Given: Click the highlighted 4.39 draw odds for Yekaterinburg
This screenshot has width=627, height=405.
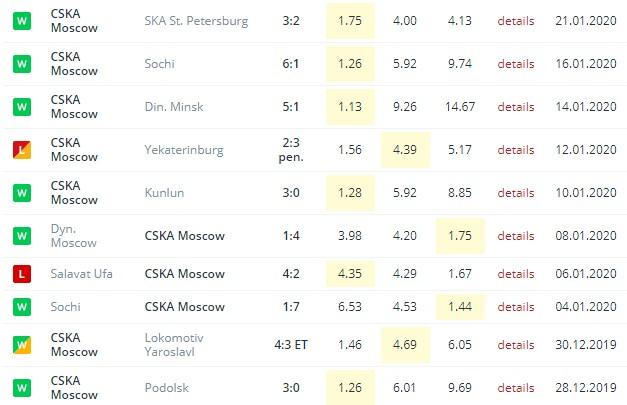Looking at the screenshot, I should 404,150.
